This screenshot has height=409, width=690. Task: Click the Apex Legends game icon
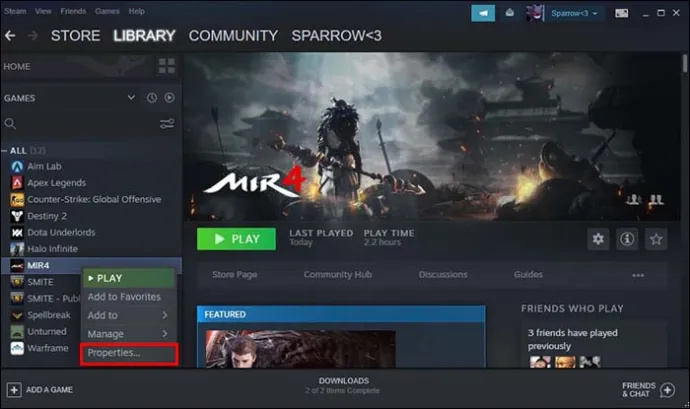click(17, 183)
